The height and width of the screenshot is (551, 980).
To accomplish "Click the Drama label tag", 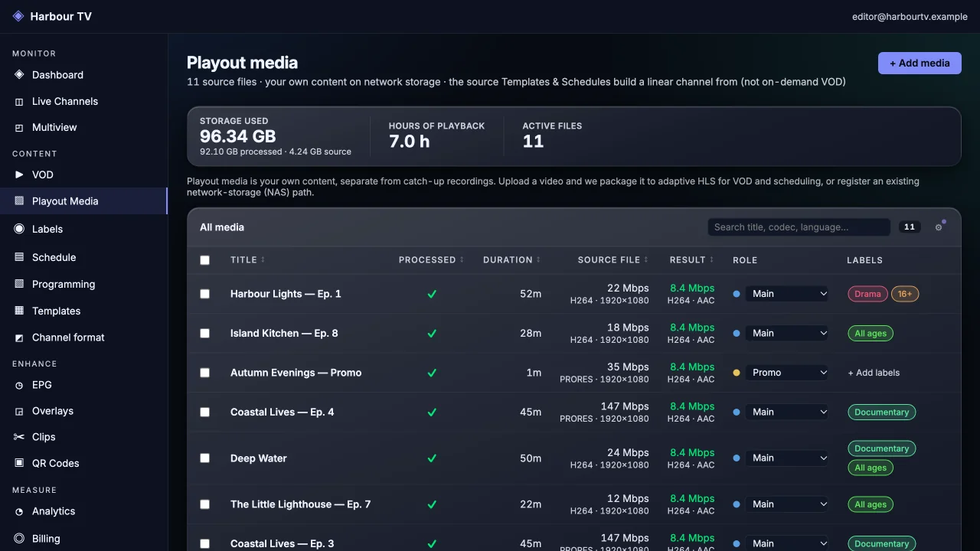I will (x=867, y=294).
